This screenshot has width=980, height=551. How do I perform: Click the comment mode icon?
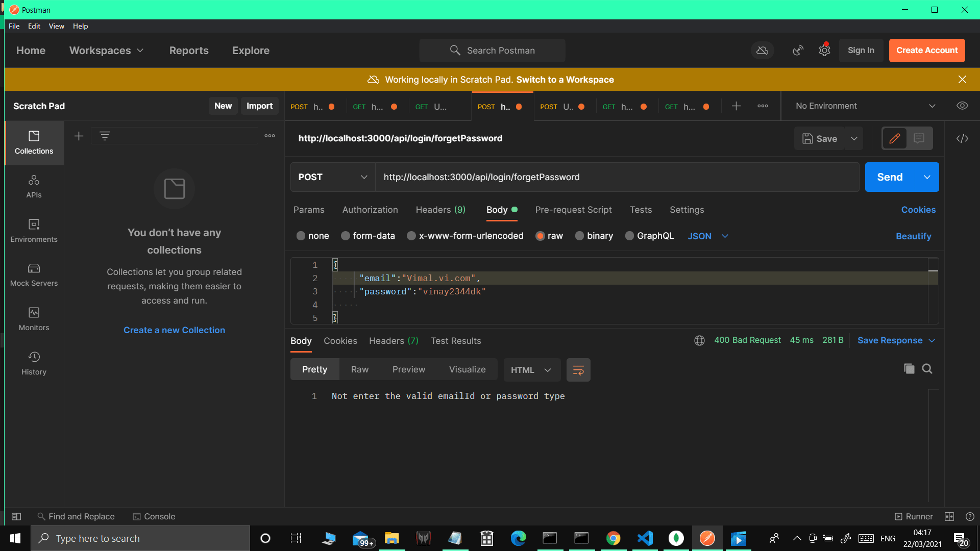click(x=919, y=138)
